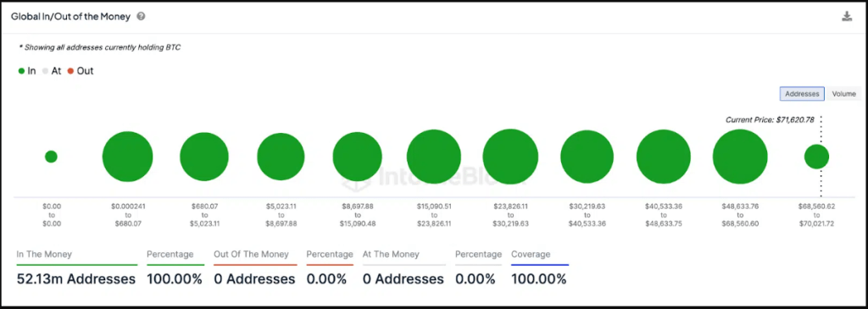Switch to the Volume view
Viewport: 868px width, 309px height.
(843, 94)
